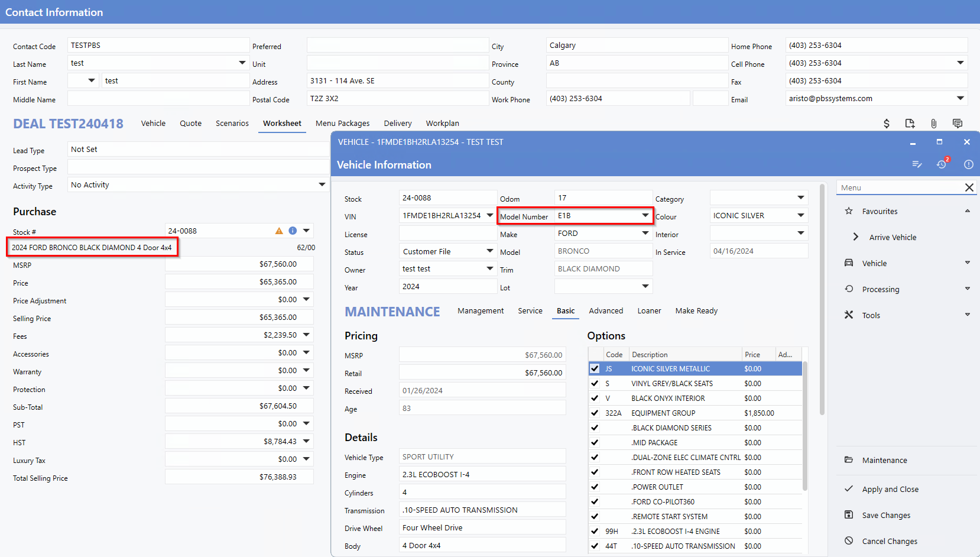This screenshot has height=557, width=980.
Task: Uncheck the ICONIC SILVER METALLIC option
Action: 595,368
